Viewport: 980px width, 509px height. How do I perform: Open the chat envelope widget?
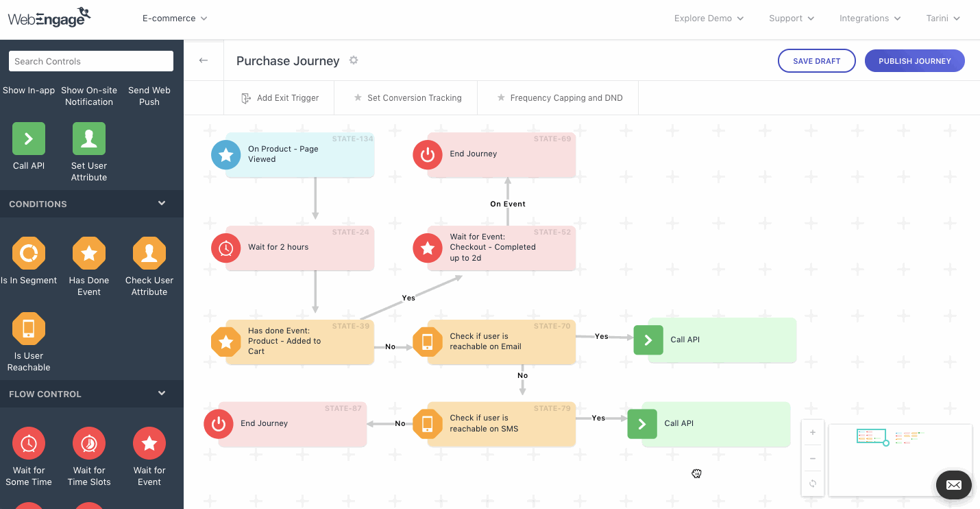[954, 485]
